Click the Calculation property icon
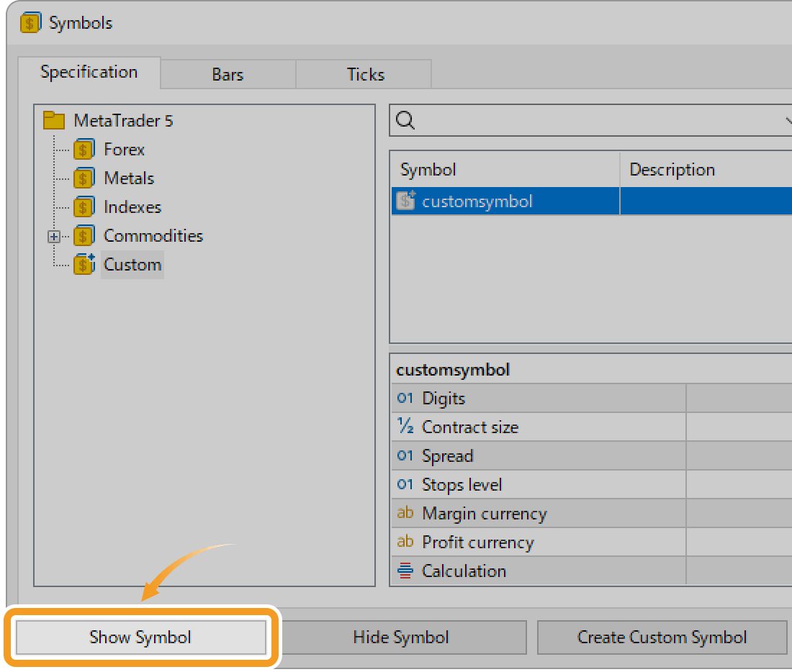792x672 pixels. click(x=405, y=571)
